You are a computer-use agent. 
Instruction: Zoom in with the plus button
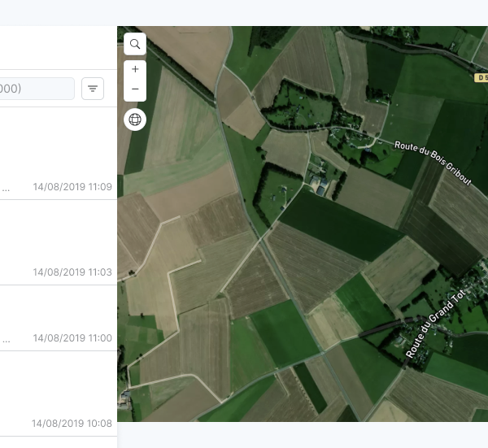pyautogui.click(x=135, y=69)
